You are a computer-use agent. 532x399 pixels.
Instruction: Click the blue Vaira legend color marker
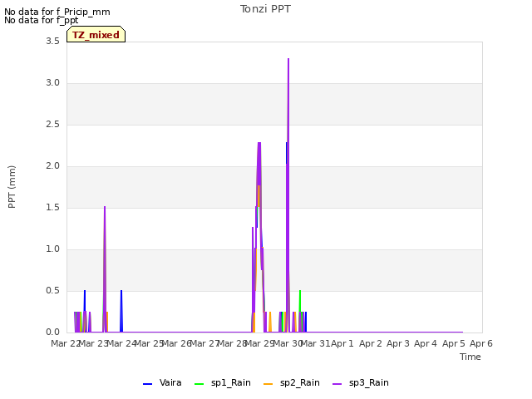148,384
